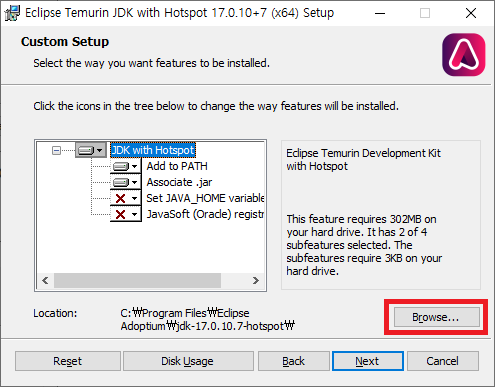Click the Custom Setup heading

[65, 42]
